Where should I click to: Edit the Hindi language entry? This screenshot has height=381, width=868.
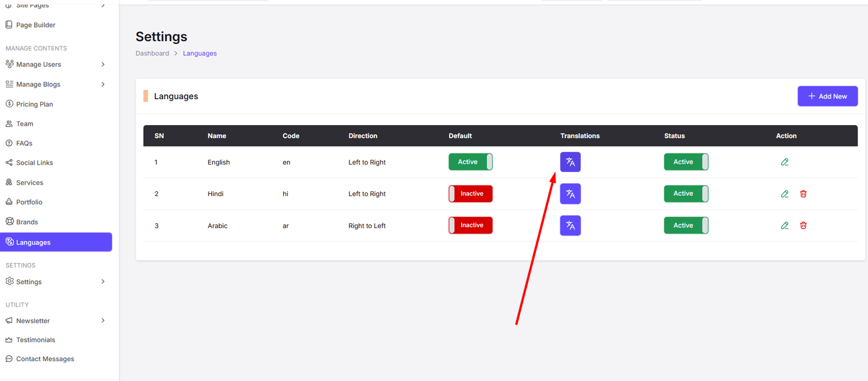[x=784, y=194]
